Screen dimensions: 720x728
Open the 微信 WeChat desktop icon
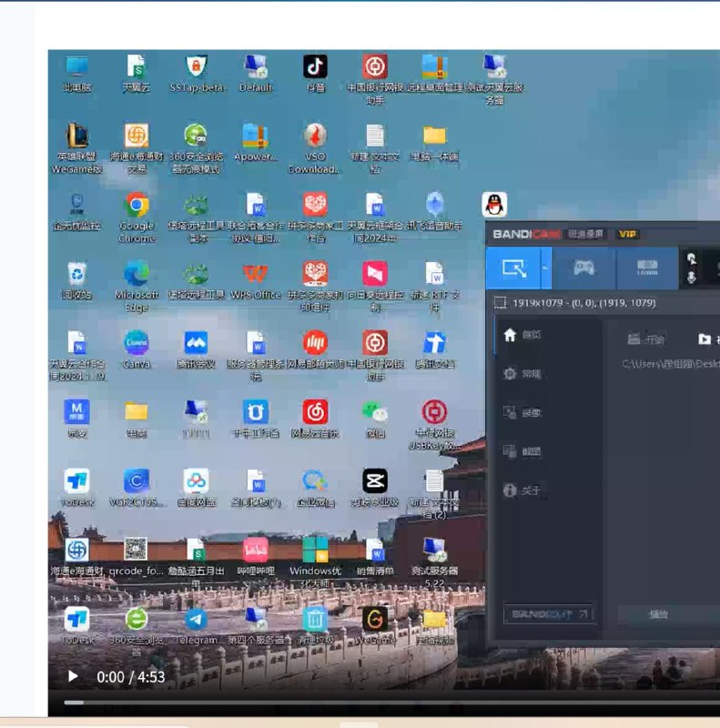click(375, 419)
